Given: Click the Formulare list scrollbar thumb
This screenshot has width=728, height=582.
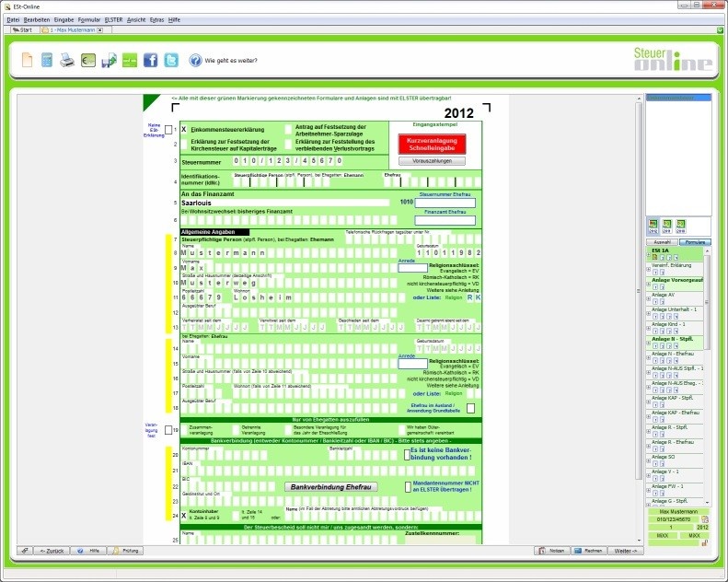Looking at the screenshot, I should (x=707, y=302).
